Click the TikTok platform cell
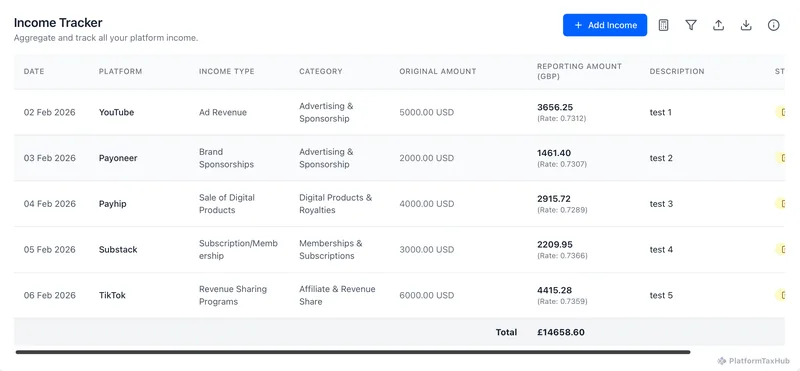This screenshot has height=371, width=800. point(112,295)
